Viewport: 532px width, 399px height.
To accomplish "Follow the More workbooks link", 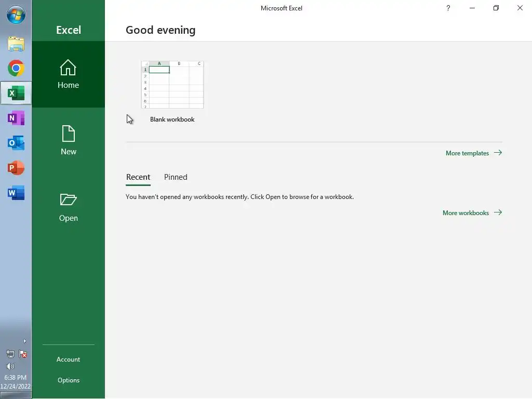I will click(x=472, y=212).
